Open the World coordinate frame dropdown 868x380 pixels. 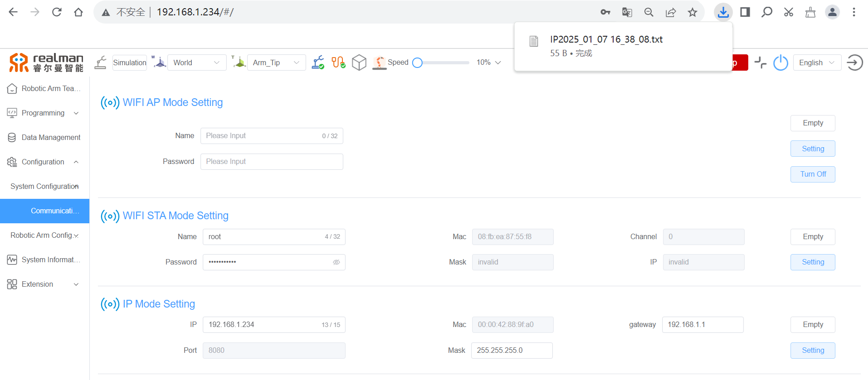point(196,63)
